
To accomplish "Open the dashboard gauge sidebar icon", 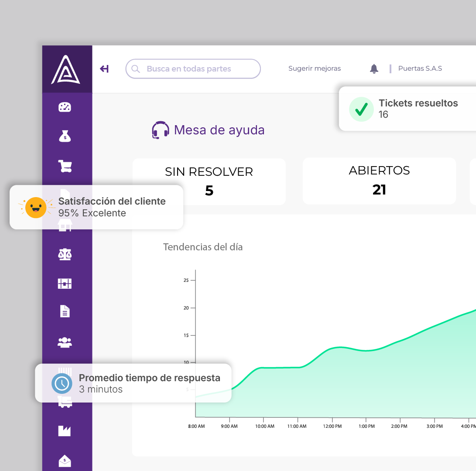I will [x=65, y=107].
